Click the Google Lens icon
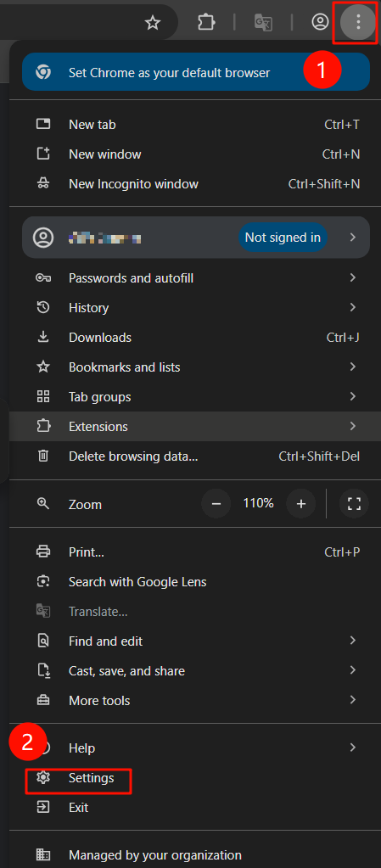The height and width of the screenshot is (868, 381). click(x=43, y=581)
